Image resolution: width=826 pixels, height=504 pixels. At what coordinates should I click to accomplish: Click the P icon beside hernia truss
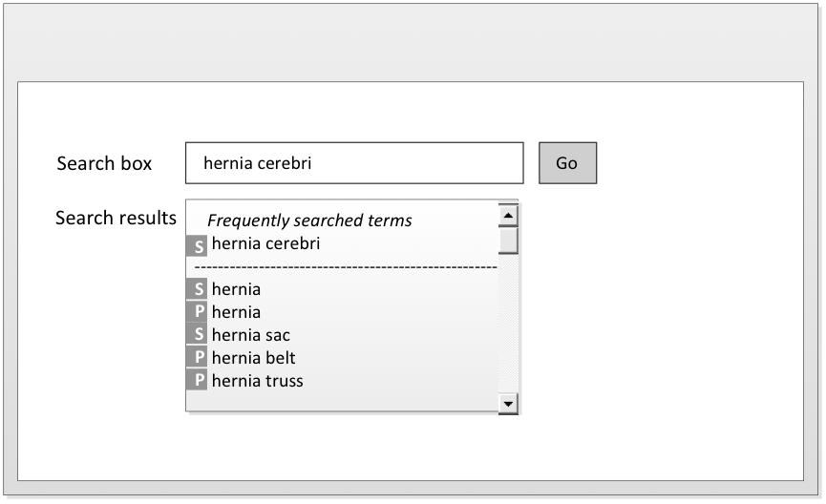point(199,381)
